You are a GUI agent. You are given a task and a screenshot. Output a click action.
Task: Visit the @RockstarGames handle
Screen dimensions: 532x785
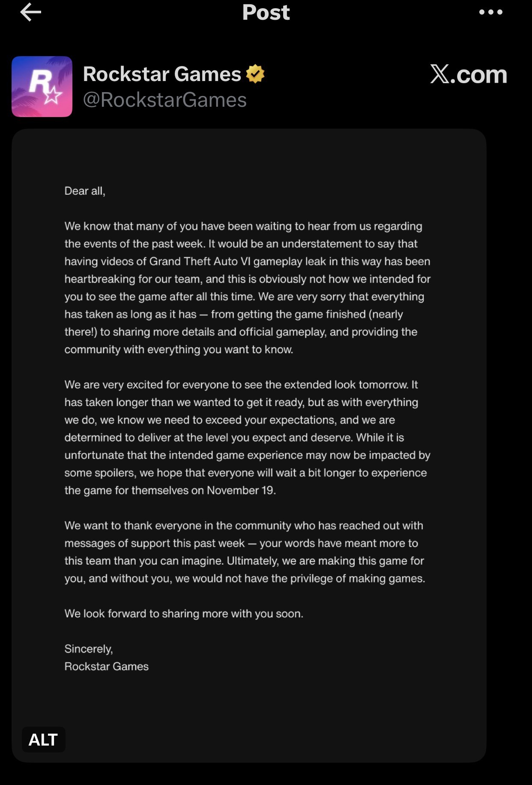165,100
